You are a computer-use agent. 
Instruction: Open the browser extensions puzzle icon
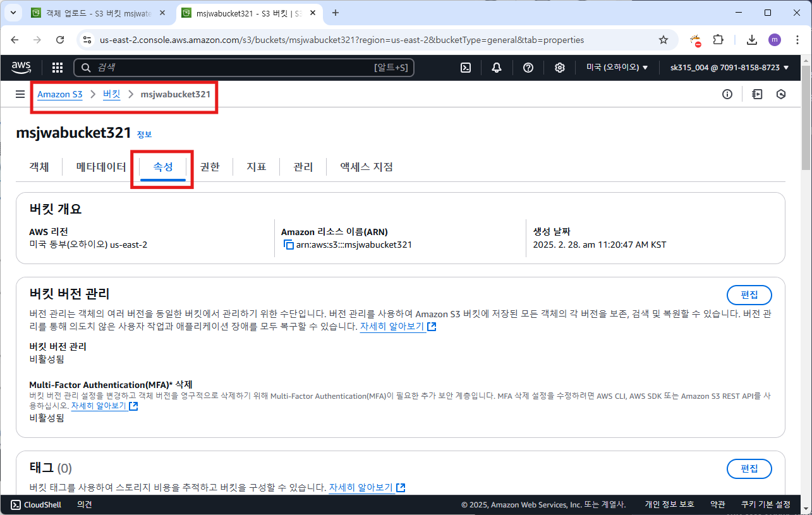point(718,40)
